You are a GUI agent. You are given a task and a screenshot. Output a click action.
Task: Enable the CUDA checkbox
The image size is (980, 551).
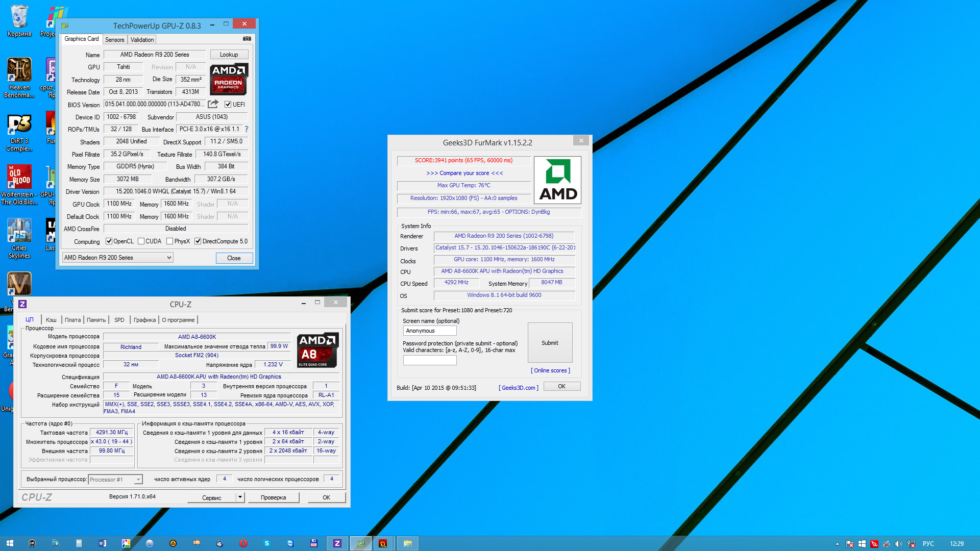[141, 241]
